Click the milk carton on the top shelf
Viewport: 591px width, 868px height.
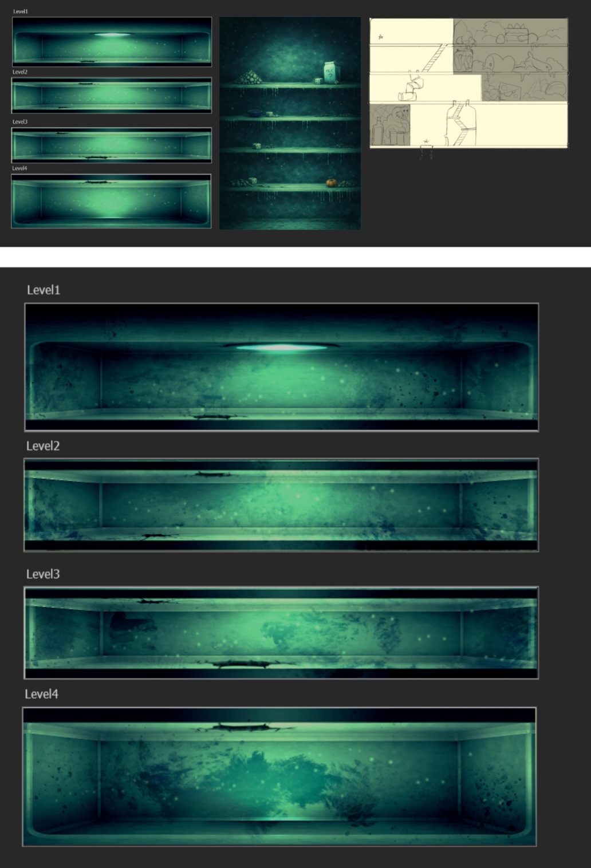(x=330, y=71)
